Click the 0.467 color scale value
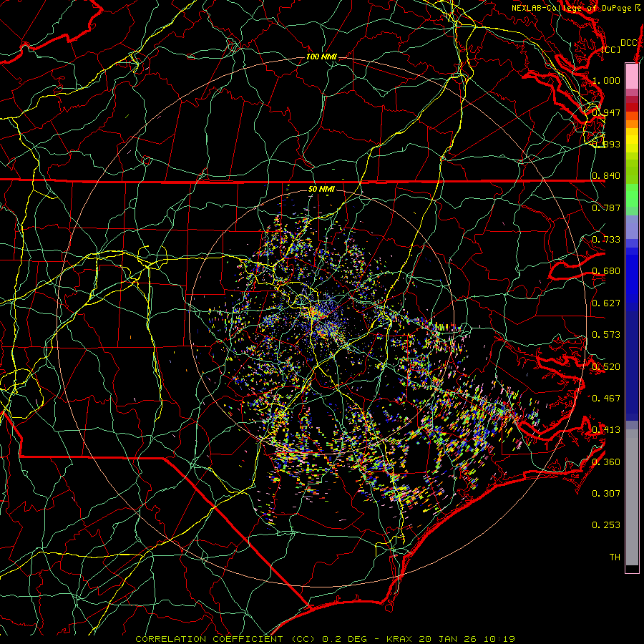The height and width of the screenshot is (644, 644). [606, 399]
